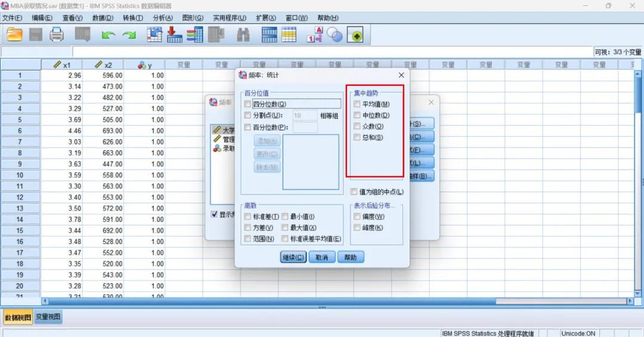
Task: Open the 图形 menu
Action: pyautogui.click(x=193, y=18)
